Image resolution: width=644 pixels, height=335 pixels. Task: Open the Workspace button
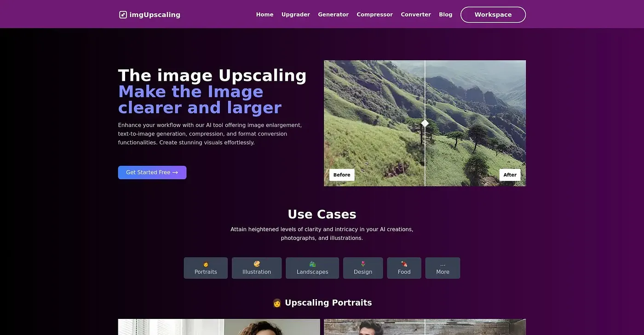point(493,15)
